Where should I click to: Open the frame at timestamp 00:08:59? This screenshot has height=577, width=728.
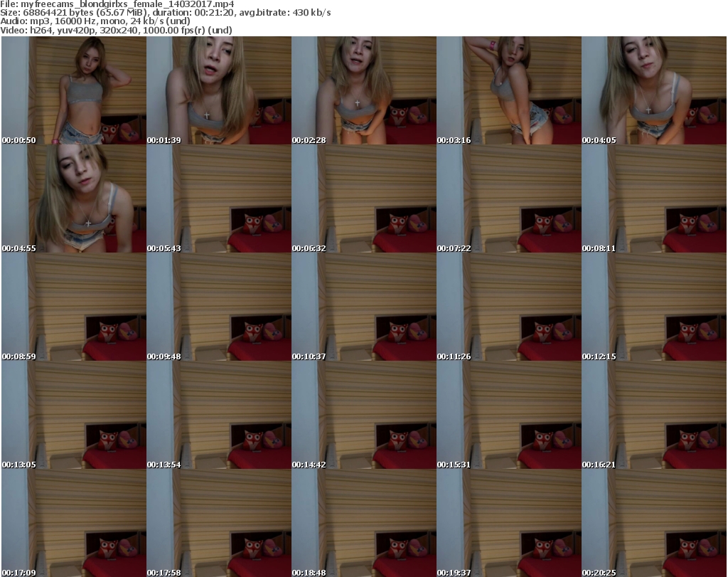(74, 307)
